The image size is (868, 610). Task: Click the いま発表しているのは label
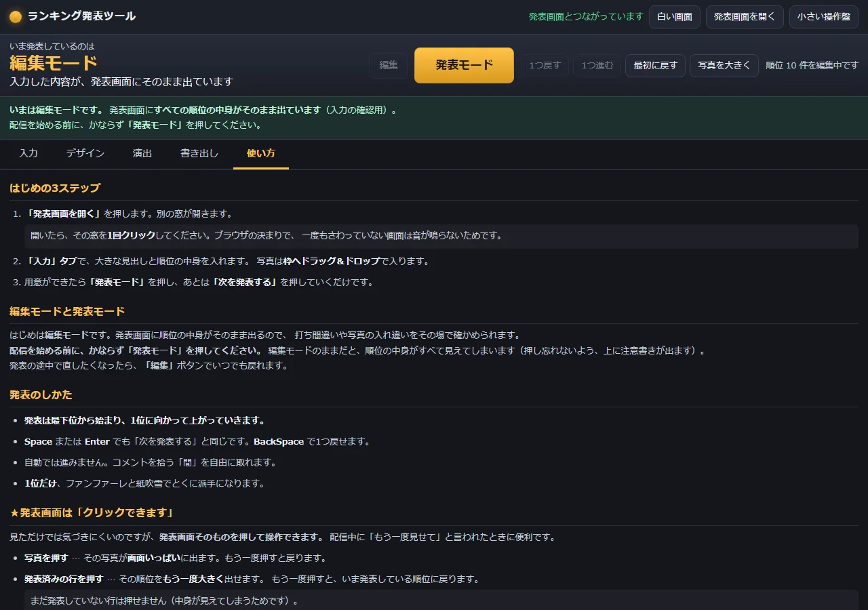click(52, 47)
